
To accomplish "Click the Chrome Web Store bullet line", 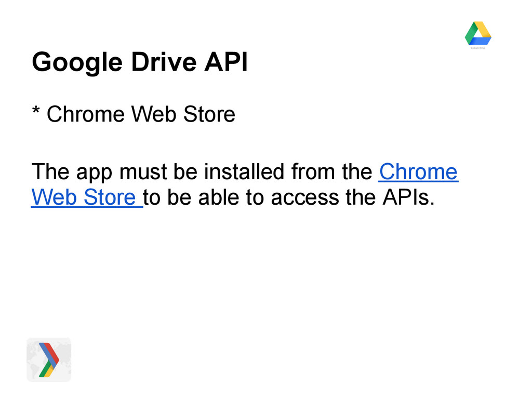I will click(134, 114).
